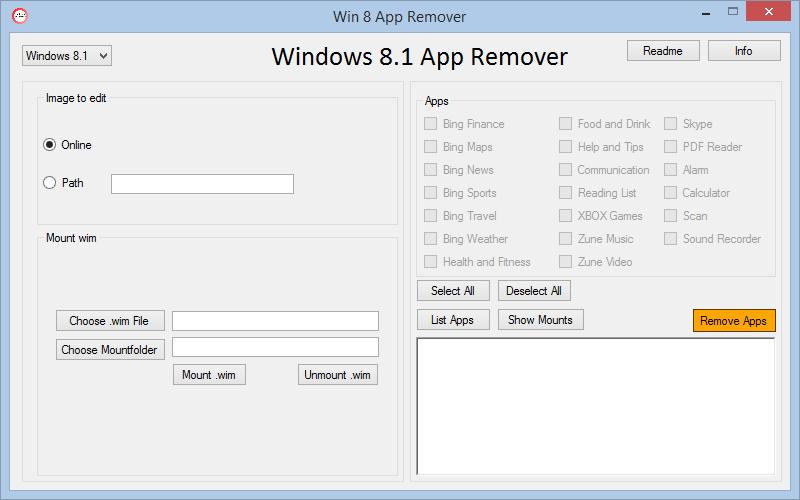Close the Win 8 App Remover window

tap(768, 11)
